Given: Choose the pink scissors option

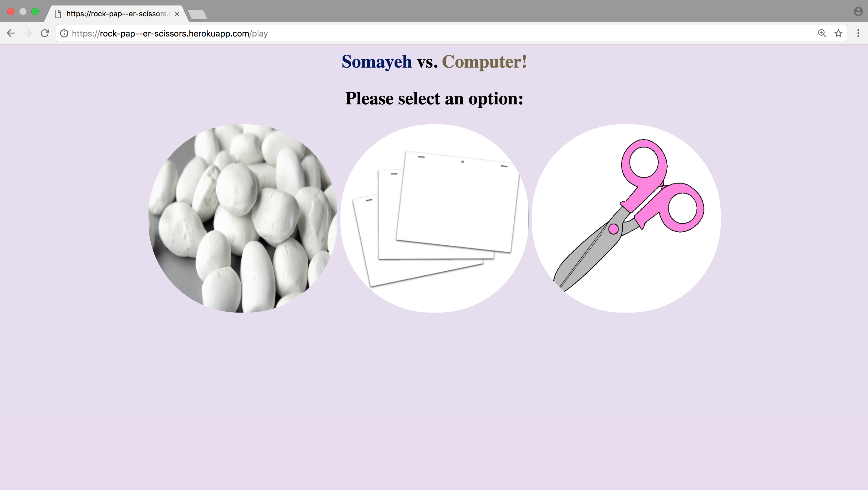Looking at the screenshot, I should coord(626,218).
